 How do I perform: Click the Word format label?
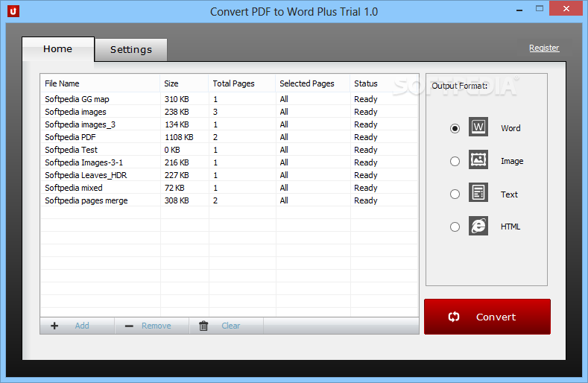coord(510,128)
